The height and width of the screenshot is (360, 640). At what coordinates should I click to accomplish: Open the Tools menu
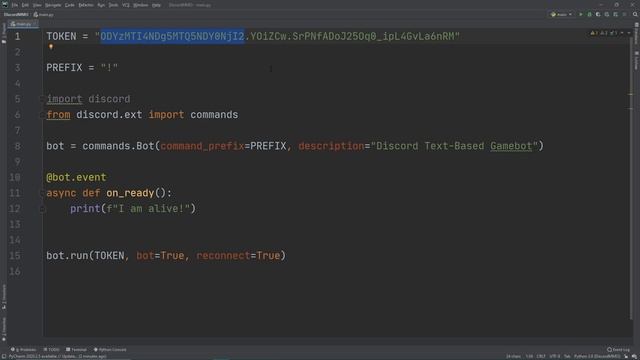[x=113, y=5]
